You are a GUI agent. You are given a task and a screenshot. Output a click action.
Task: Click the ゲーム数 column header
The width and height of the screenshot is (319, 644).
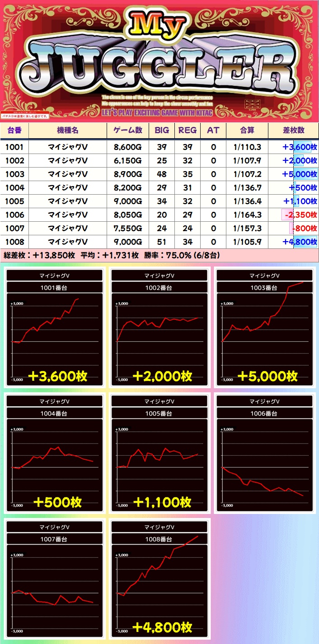coord(127,130)
